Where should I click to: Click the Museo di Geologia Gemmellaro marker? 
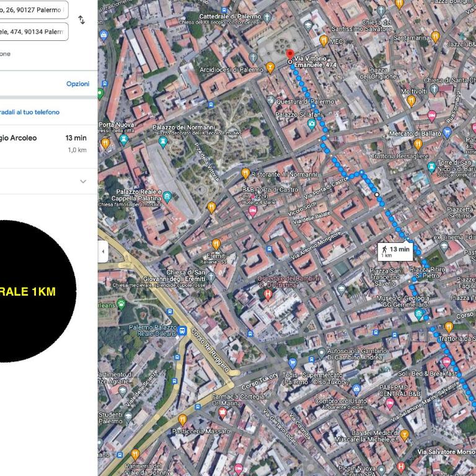418,314
